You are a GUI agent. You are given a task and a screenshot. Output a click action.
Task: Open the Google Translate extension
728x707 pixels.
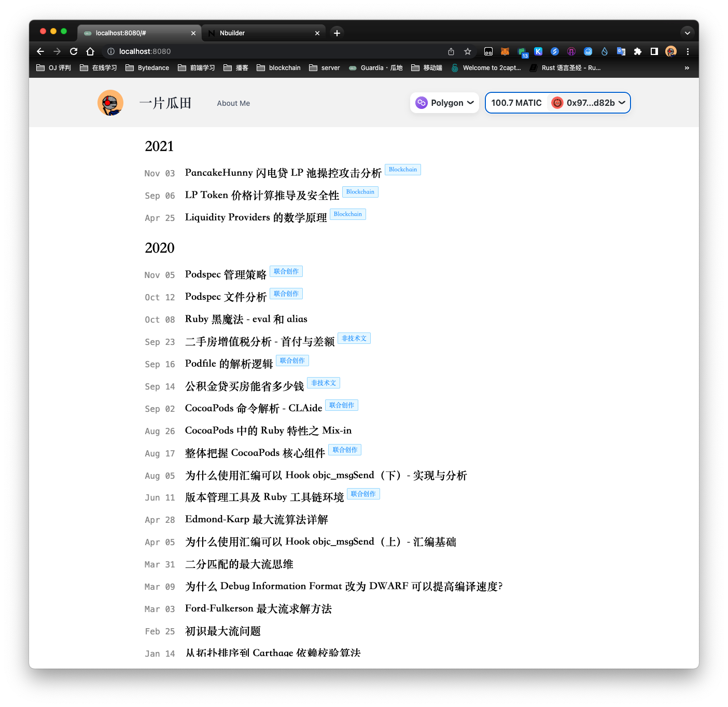[x=621, y=51]
